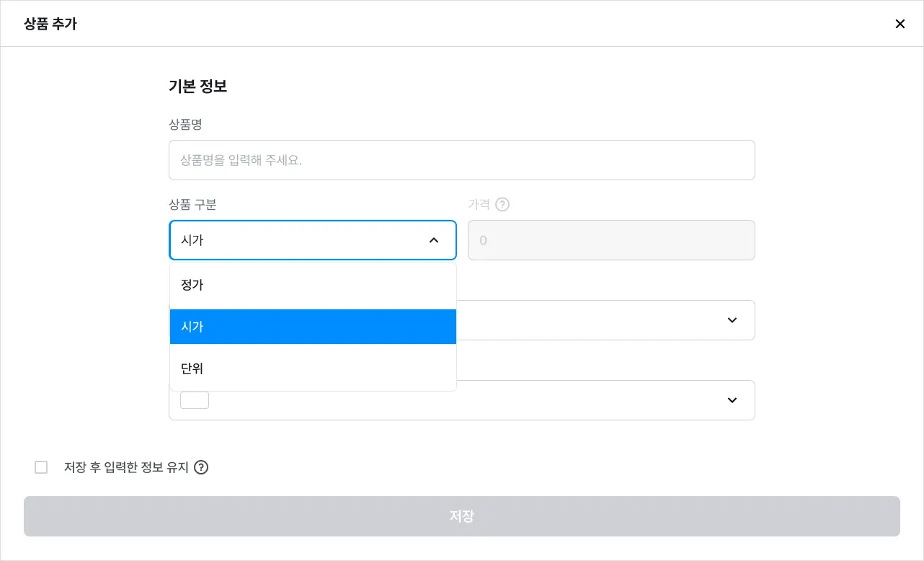
Task: Click the 기본 정보 section heading
Action: [x=197, y=87]
